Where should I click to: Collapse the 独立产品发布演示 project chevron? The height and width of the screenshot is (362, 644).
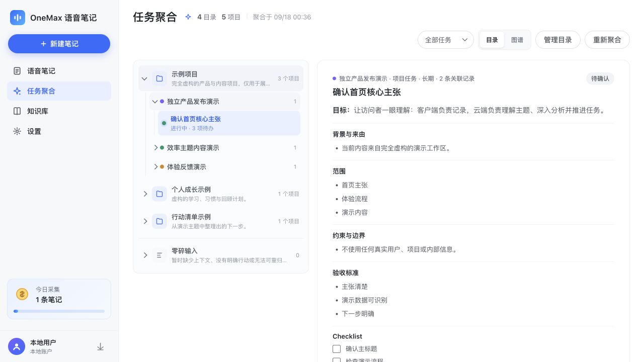(x=155, y=101)
